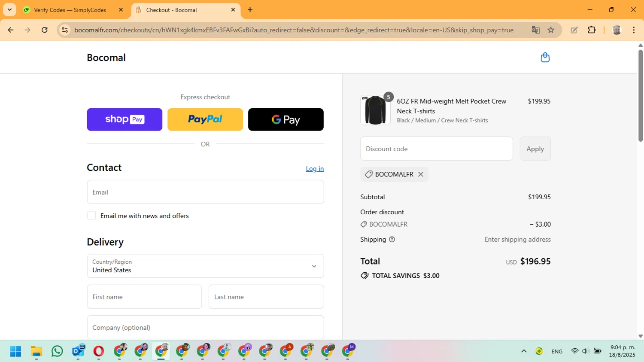Pay with PayPal button

coord(205,119)
